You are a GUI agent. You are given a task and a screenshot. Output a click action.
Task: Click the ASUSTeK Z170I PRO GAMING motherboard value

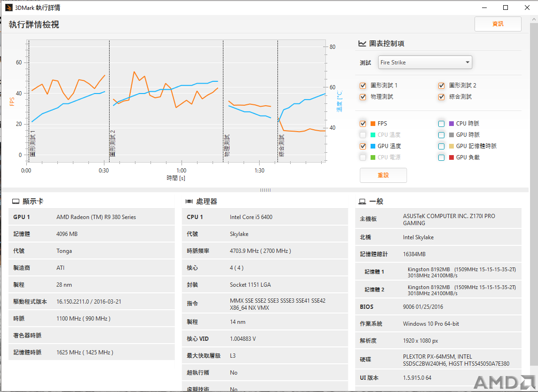449,220
